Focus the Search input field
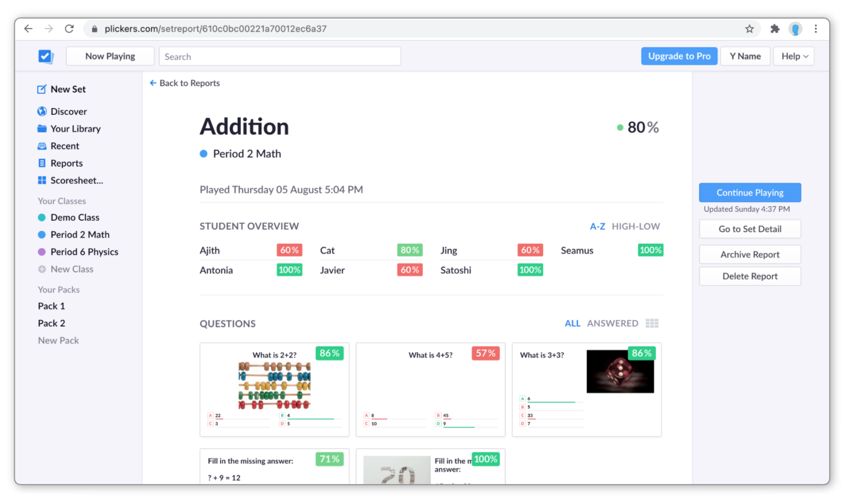 pyautogui.click(x=280, y=56)
